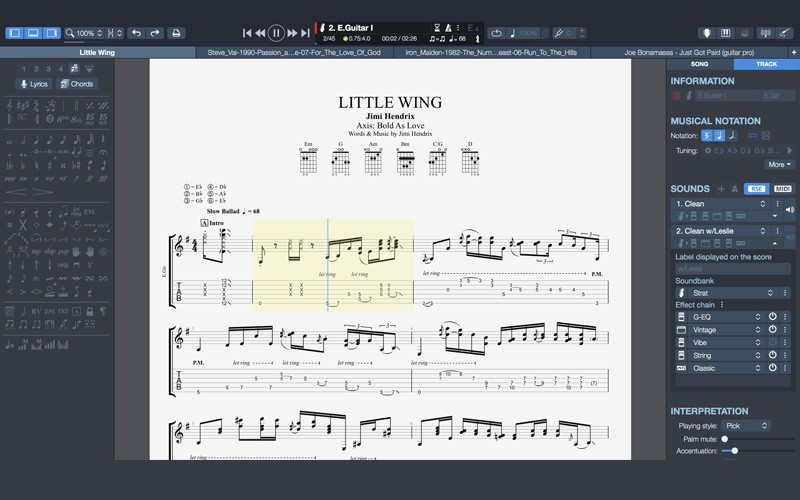The height and width of the screenshot is (500, 800).
Task: Toggle the lock icon in the palette
Action: 89,311
